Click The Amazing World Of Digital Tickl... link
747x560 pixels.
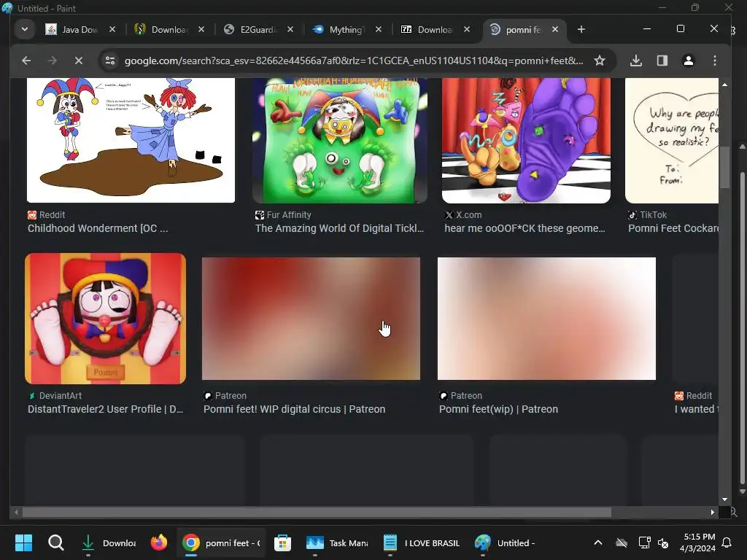tap(339, 228)
